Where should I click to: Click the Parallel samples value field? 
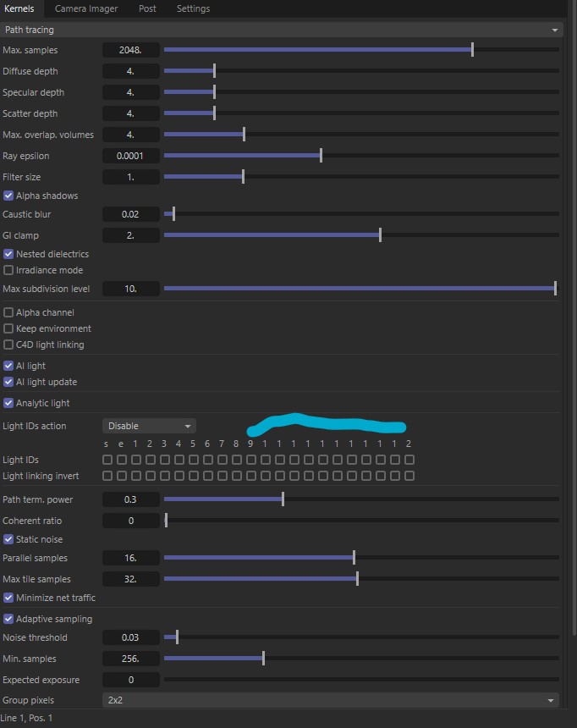click(131, 558)
